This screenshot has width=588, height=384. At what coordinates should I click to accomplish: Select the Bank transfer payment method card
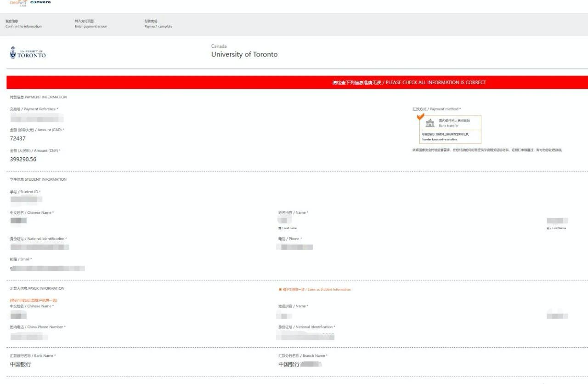(450, 130)
